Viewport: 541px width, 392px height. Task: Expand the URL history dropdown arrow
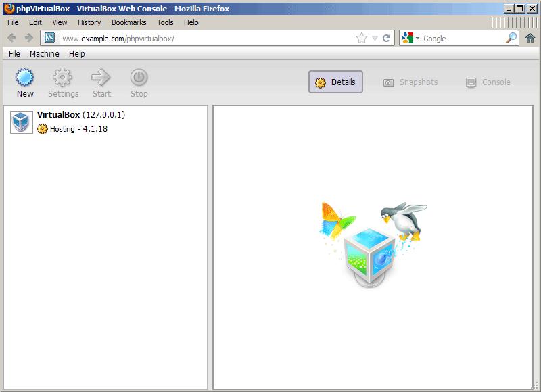(375, 39)
